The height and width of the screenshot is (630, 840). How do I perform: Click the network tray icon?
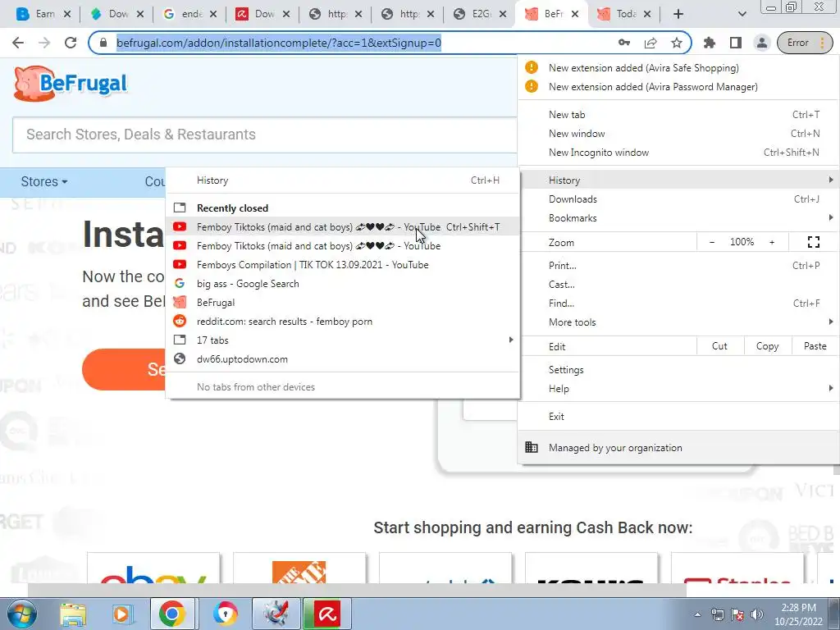click(717, 614)
